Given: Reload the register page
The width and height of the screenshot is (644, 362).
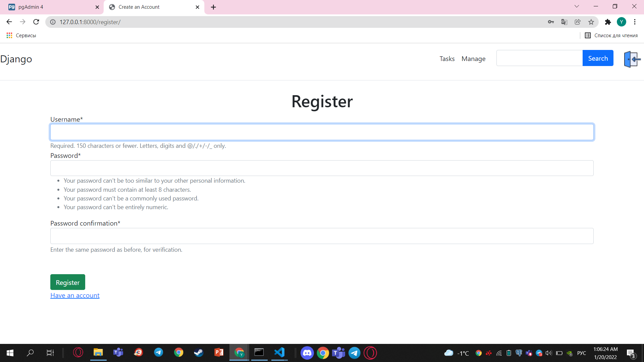Looking at the screenshot, I should [36, 22].
